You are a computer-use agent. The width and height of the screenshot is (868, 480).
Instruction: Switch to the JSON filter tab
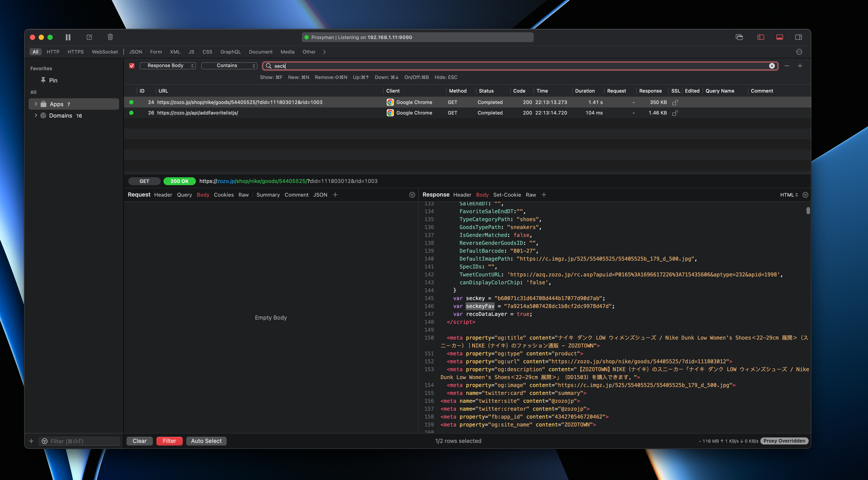pos(136,52)
